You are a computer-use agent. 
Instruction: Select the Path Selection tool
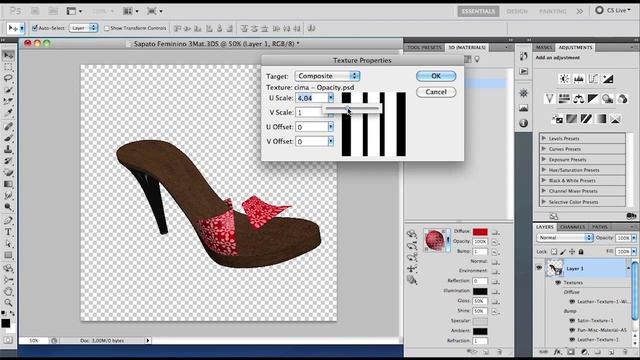(8, 244)
